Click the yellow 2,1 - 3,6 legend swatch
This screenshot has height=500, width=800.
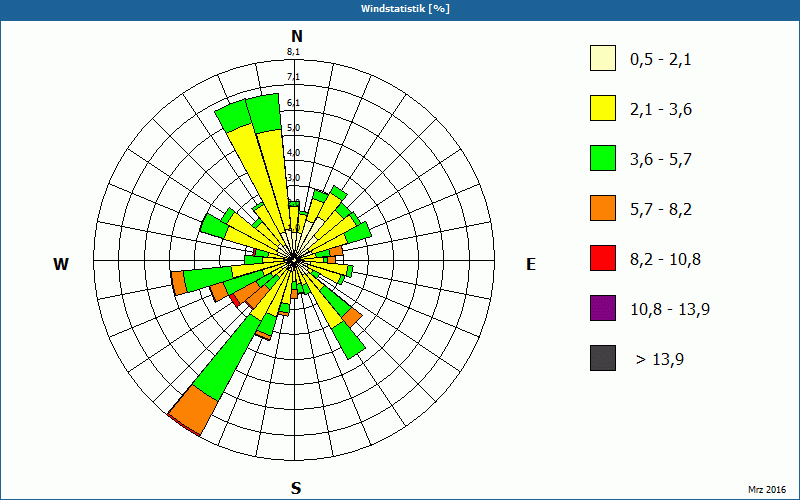point(603,108)
